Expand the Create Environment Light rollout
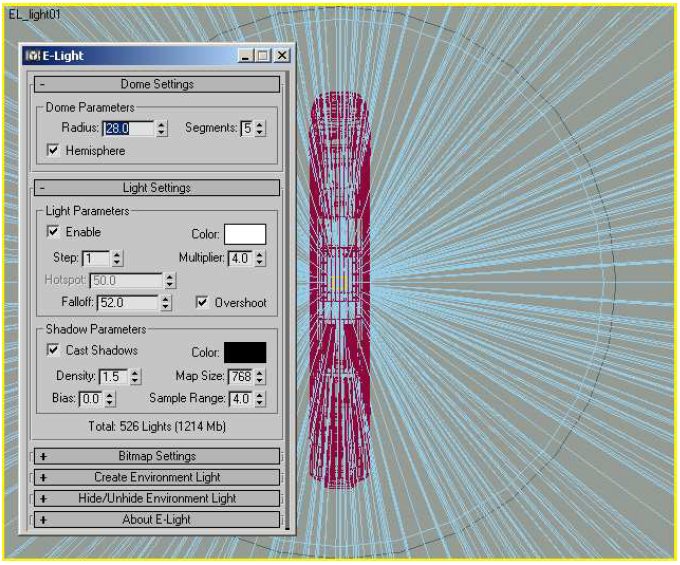 point(157,477)
